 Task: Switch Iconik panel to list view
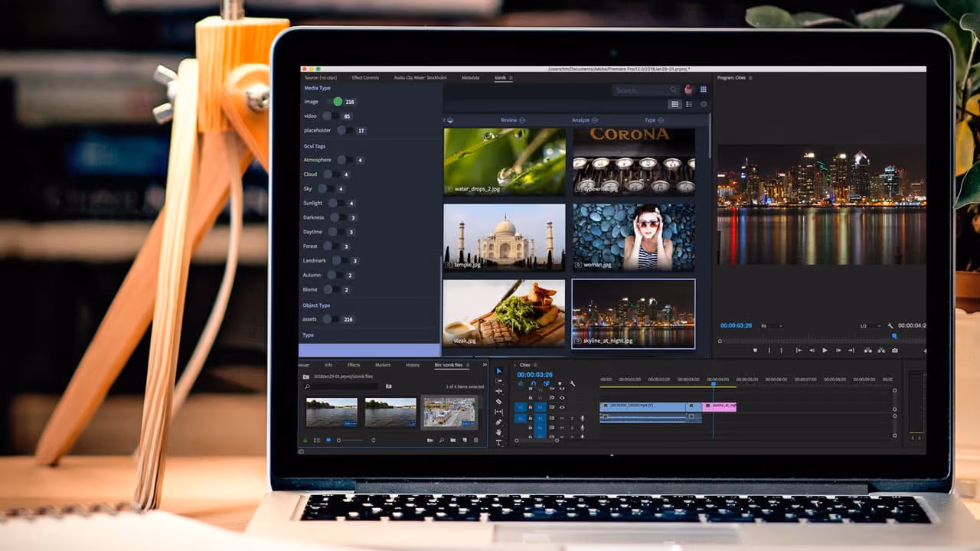[689, 104]
